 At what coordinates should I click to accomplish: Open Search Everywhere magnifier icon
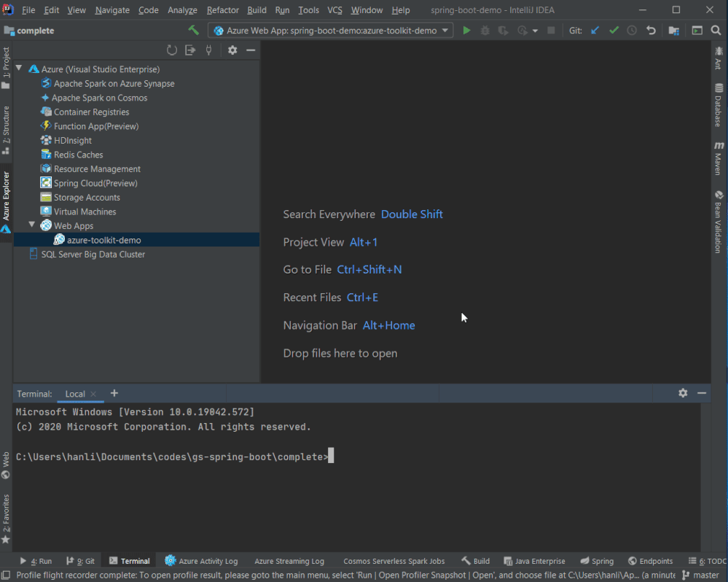pos(716,30)
